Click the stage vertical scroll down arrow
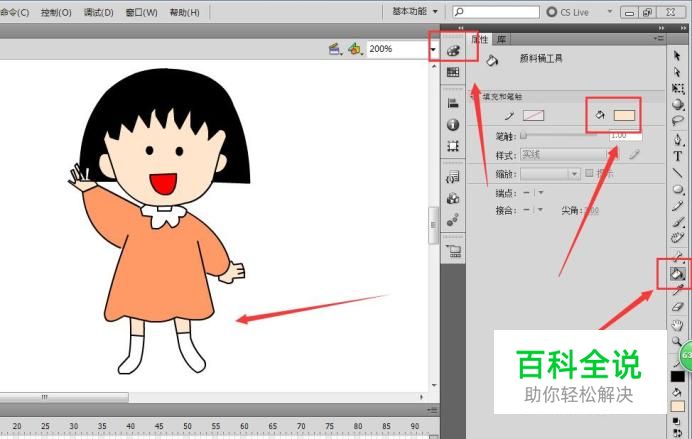692x439 pixels. pos(434,385)
